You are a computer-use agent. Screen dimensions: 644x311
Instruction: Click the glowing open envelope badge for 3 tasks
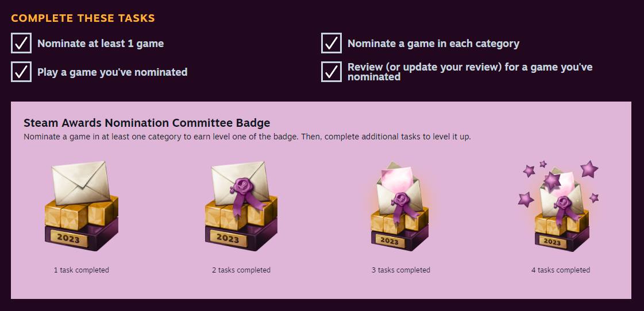tap(400, 208)
